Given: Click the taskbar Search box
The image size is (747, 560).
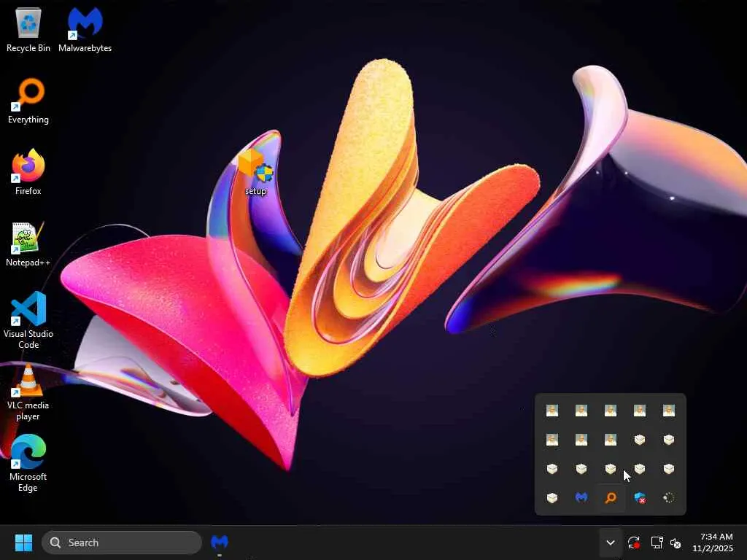Looking at the screenshot, I should [122, 542].
